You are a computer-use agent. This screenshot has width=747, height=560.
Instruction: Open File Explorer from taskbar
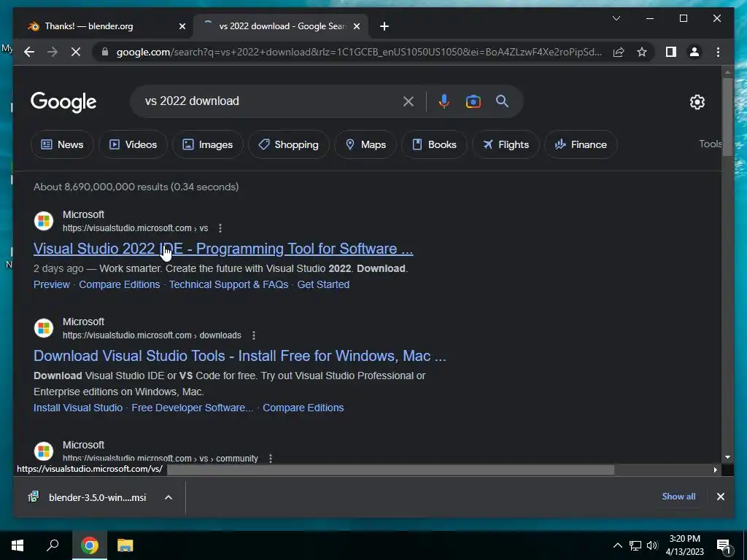pos(125,545)
